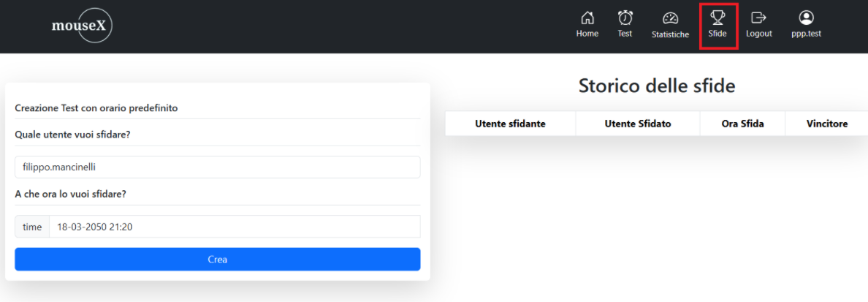Click the challenge date-time input field

coord(234,227)
